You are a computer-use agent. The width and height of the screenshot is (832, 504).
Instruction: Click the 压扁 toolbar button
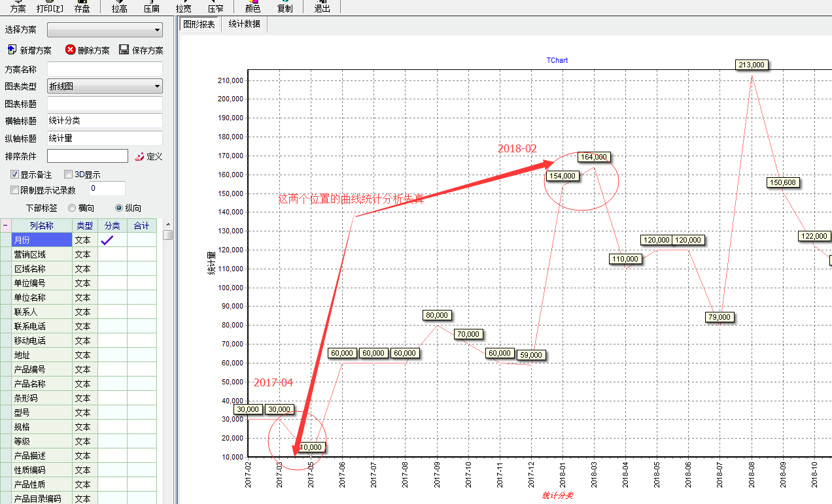(151, 7)
